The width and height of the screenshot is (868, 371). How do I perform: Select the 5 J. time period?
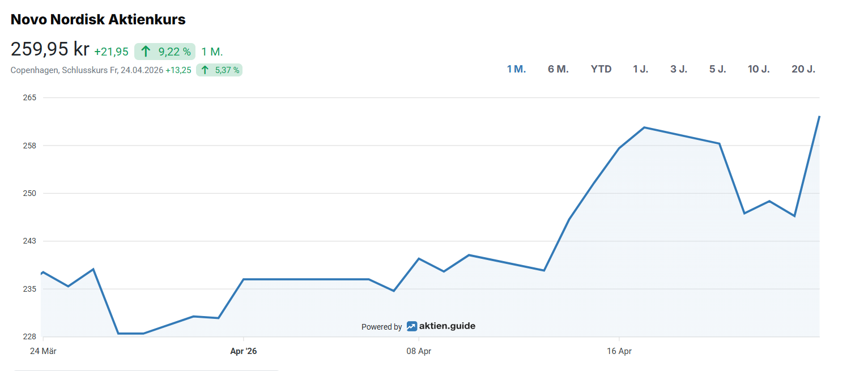(717, 69)
